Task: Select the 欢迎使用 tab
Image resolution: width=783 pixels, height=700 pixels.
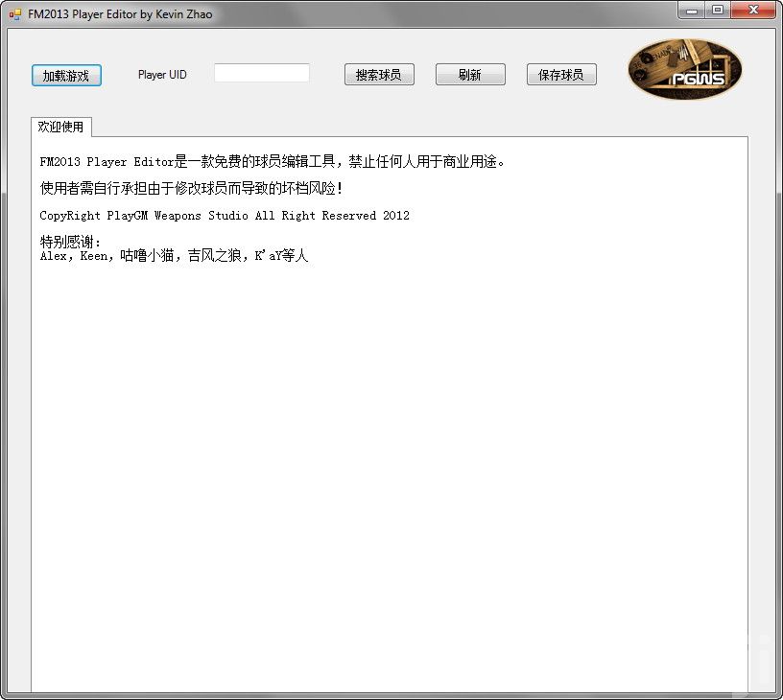Action: click(60, 127)
